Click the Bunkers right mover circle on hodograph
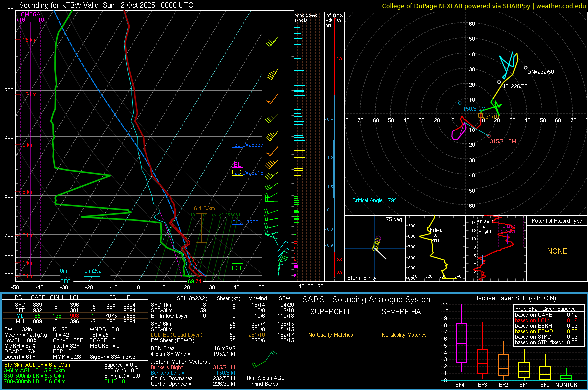 (489, 136)
